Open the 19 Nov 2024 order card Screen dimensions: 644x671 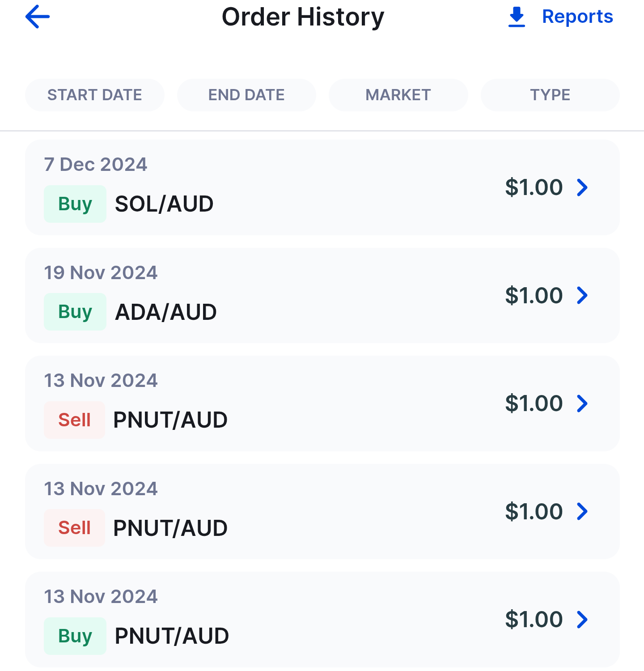(x=322, y=295)
